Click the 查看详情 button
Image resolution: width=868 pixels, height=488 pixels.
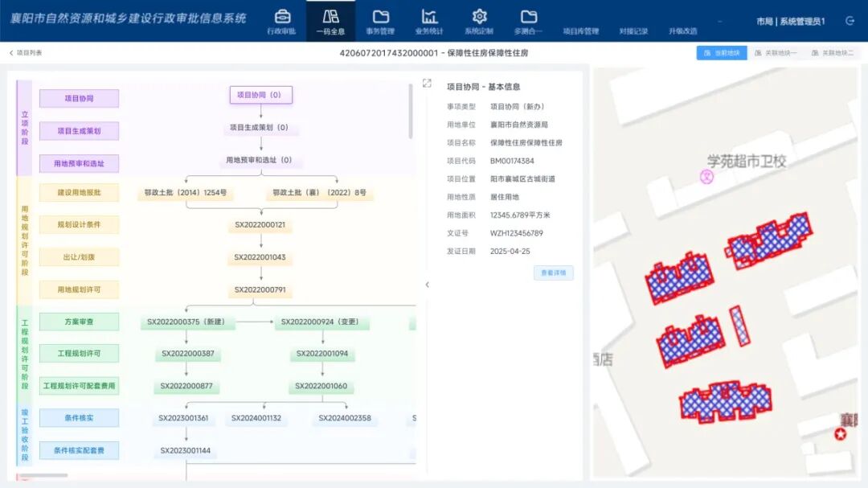coord(553,273)
